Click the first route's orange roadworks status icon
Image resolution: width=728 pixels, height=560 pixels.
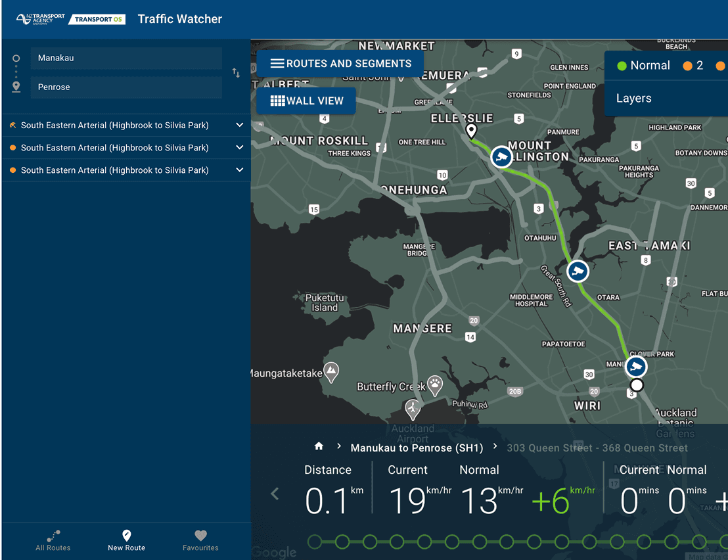13,126
